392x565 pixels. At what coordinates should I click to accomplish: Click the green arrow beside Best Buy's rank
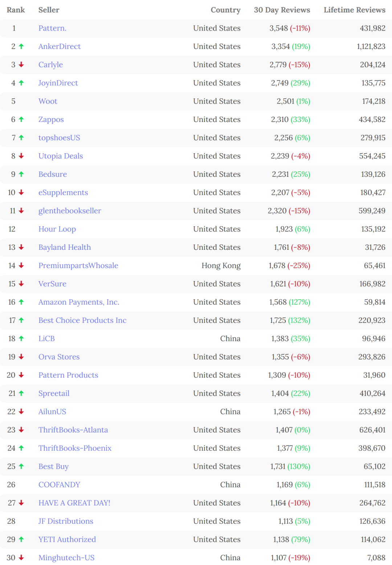click(21, 467)
